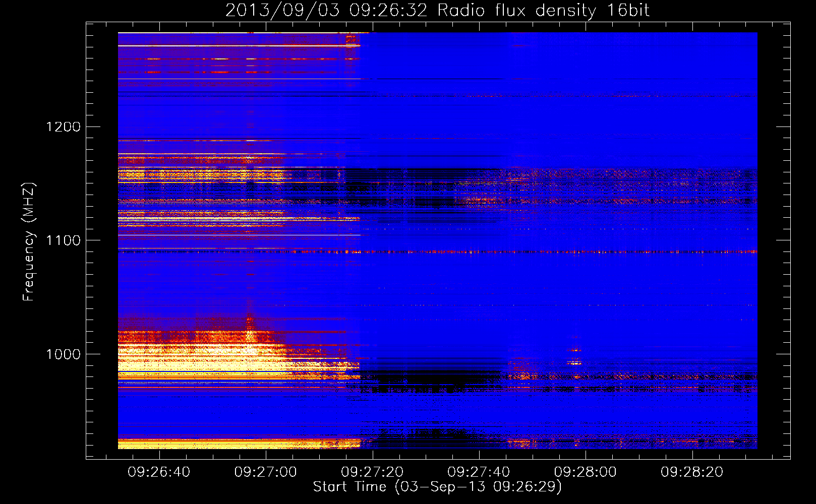The image size is (816, 504).
Task: Click the 09:28:00 time tick label
Action: (586, 472)
